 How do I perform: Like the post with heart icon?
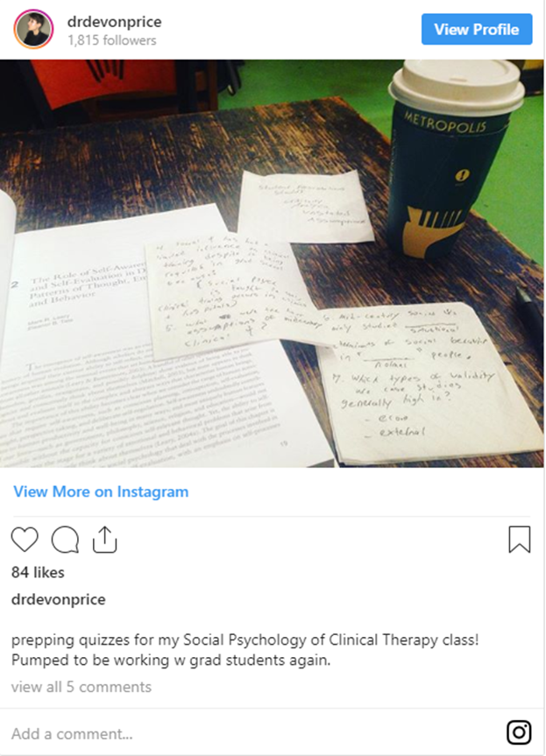pyautogui.click(x=25, y=539)
